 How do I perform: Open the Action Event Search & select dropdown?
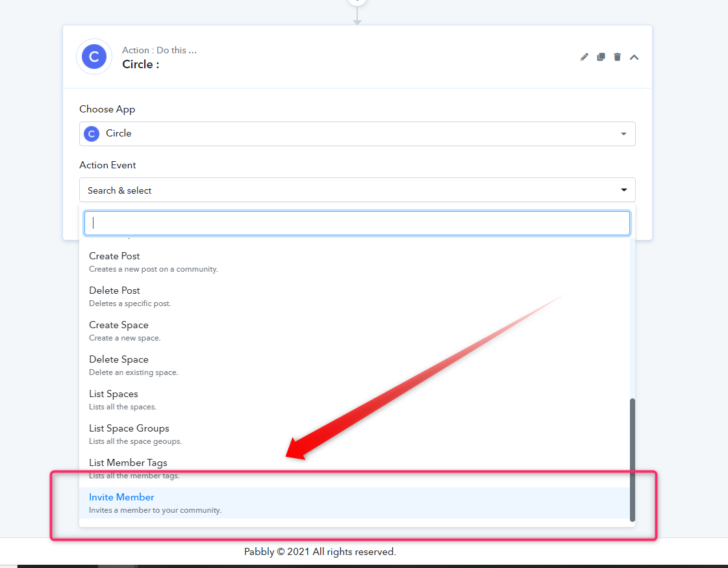point(357,190)
